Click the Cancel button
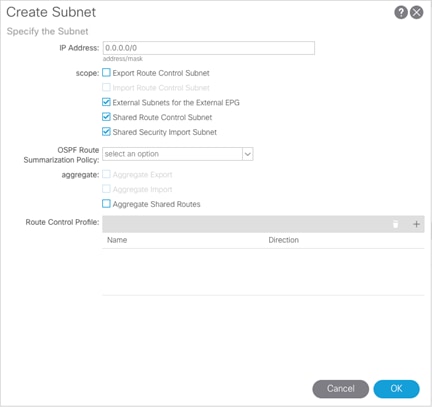This screenshot has width=432, height=407. pyautogui.click(x=341, y=389)
